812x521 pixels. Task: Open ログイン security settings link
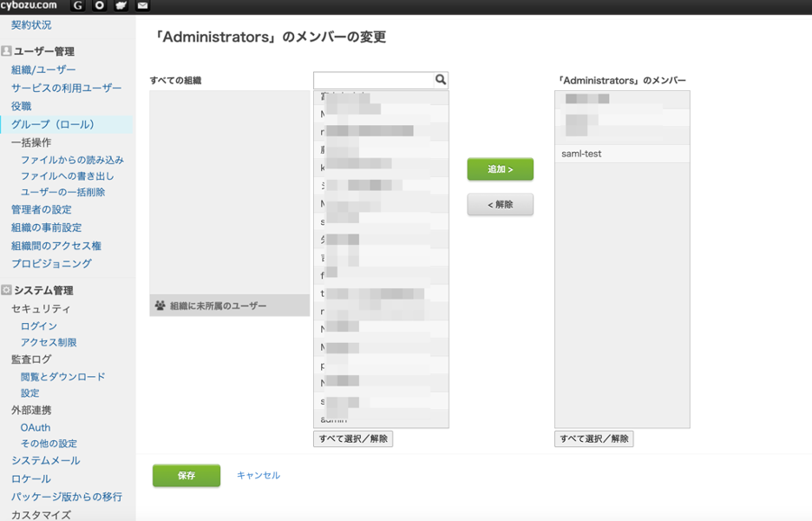point(39,326)
